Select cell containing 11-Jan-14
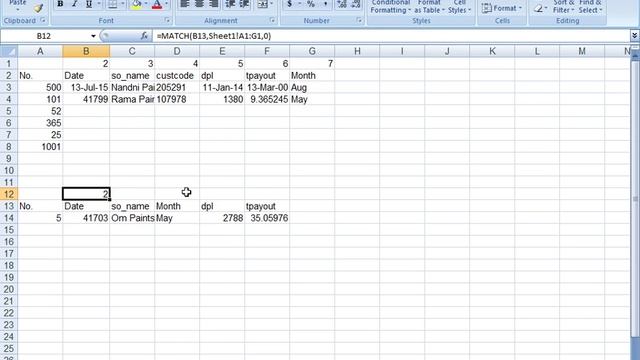Viewport: 640px width, 360px height. coord(222,87)
